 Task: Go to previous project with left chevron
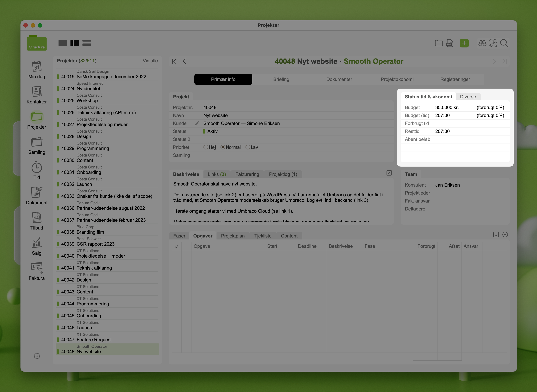coord(184,61)
